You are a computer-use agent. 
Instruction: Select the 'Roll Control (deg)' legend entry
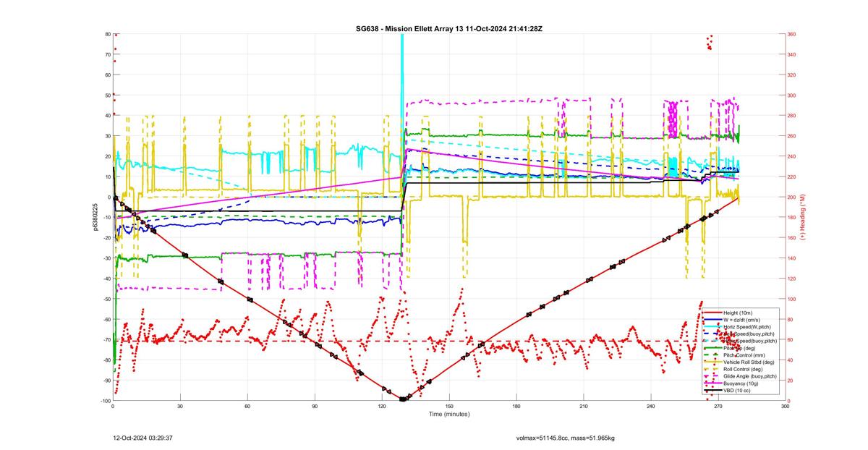tap(743, 369)
